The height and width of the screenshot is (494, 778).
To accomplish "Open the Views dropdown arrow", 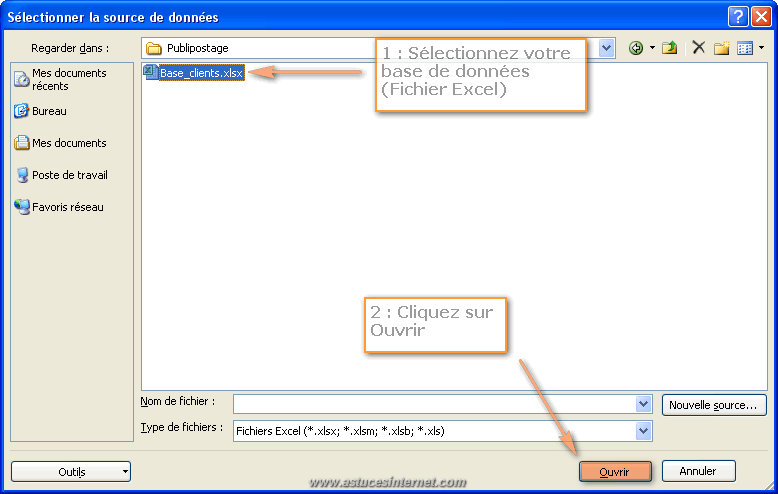I will click(762, 48).
